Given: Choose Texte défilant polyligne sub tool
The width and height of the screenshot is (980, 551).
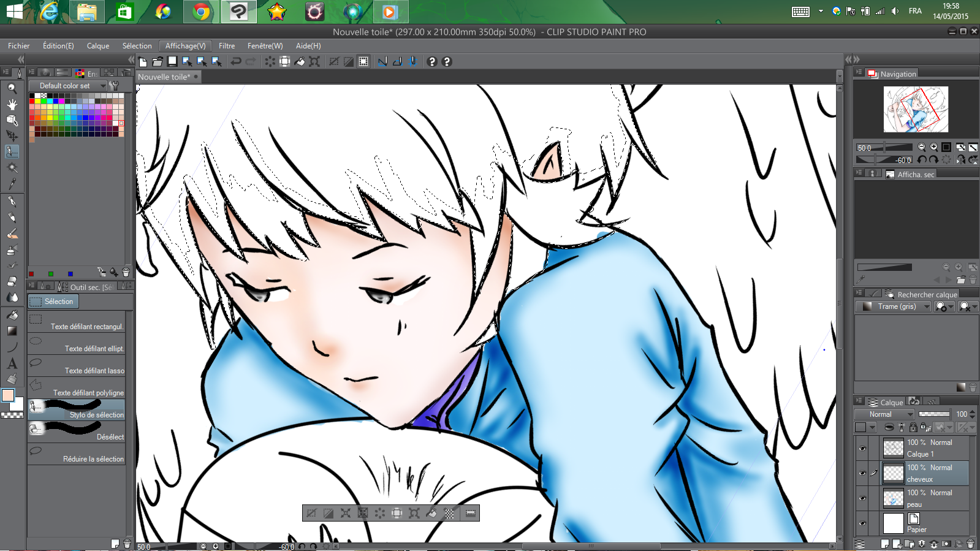Looking at the screenshot, I should (x=77, y=388).
